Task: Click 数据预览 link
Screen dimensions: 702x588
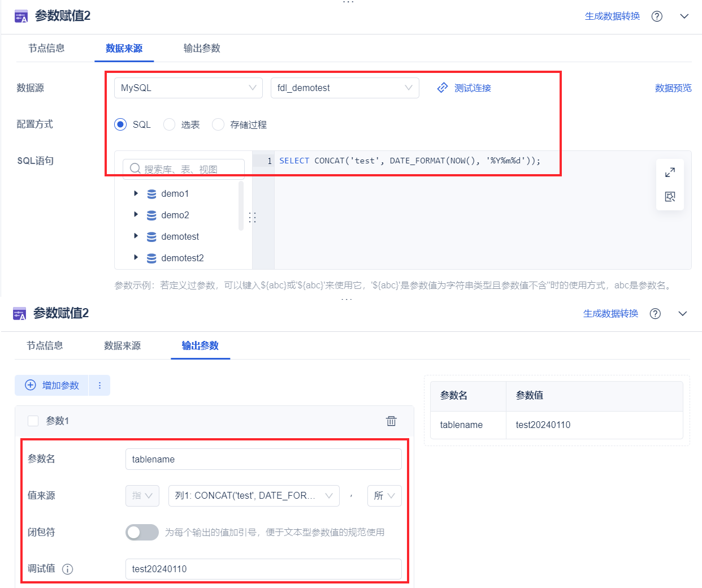Action: (x=673, y=88)
